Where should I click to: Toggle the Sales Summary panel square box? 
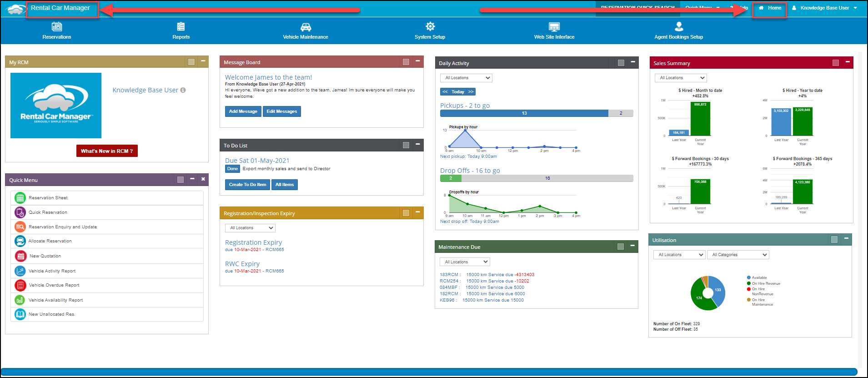[x=836, y=63]
